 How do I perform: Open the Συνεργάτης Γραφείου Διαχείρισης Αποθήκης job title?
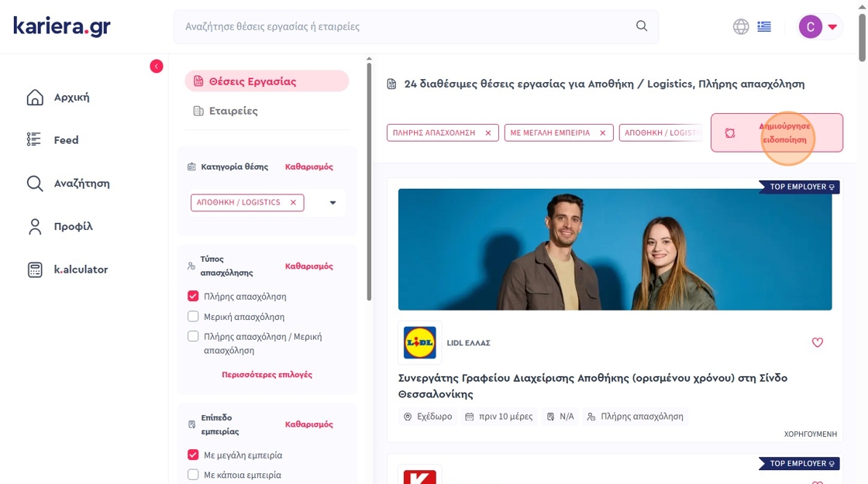point(592,386)
